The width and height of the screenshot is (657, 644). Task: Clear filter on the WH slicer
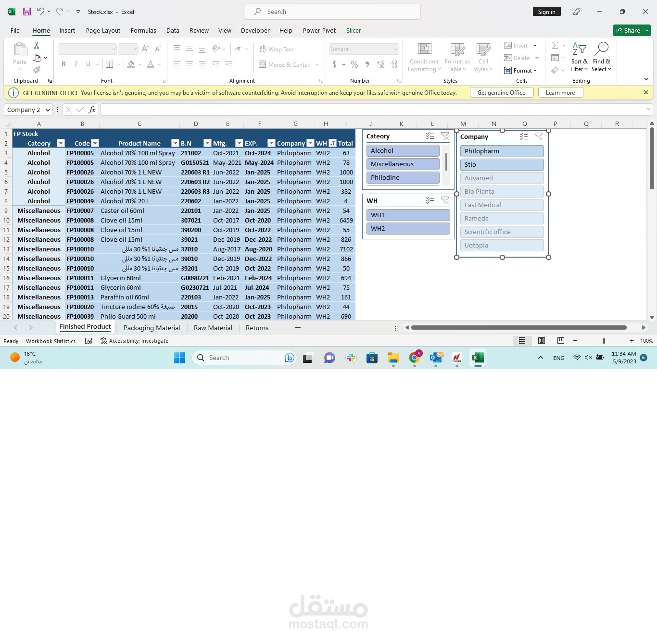(445, 200)
